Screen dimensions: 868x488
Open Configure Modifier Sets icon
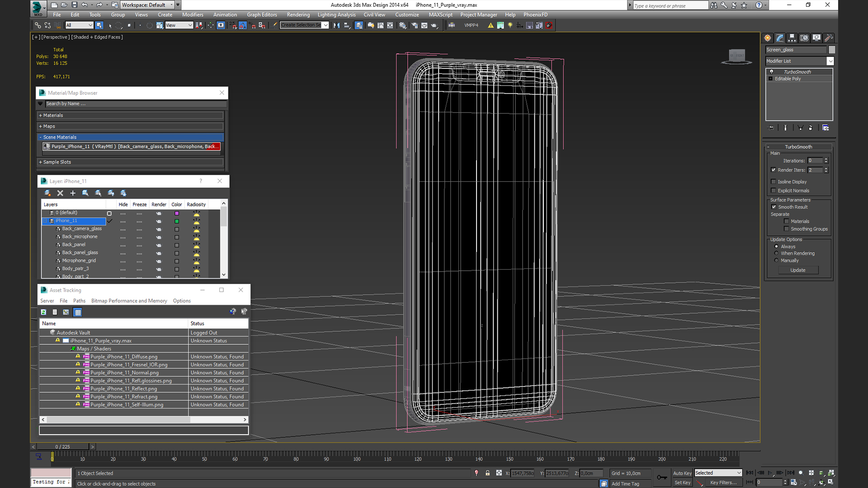pyautogui.click(x=826, y=128)
